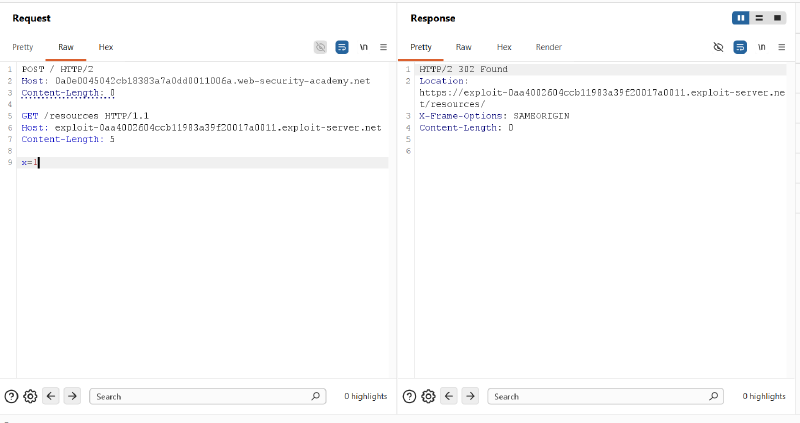Viewport: 800px width, 423px height.
Task: Click 'Content-Length: 0' line in Response
Action: tap(466, 128)
